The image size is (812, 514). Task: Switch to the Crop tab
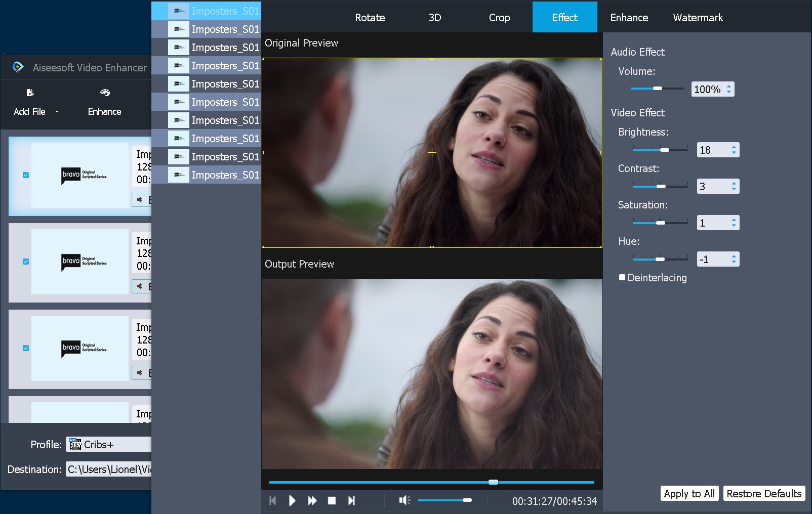click(x=499, y=17)
